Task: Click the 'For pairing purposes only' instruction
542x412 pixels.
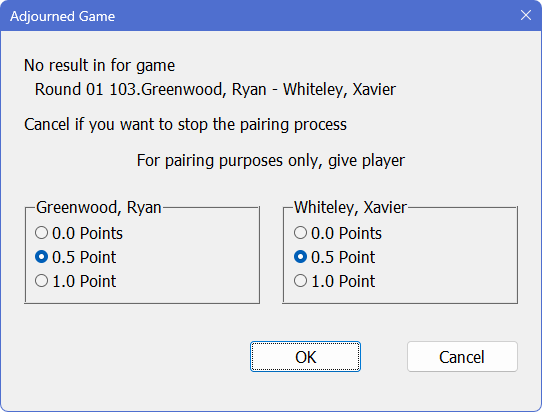Action: (271, 160)
